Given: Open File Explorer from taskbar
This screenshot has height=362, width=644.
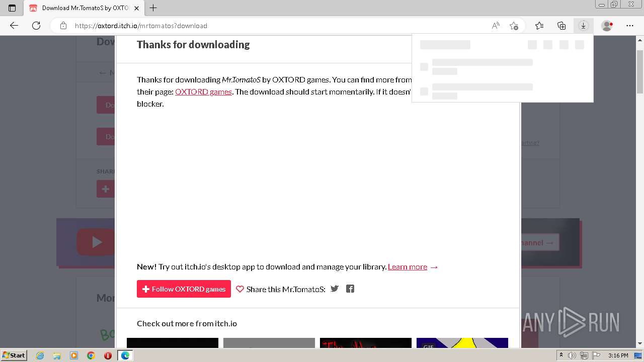Looking at the screenshot, I should pos(57,355).
